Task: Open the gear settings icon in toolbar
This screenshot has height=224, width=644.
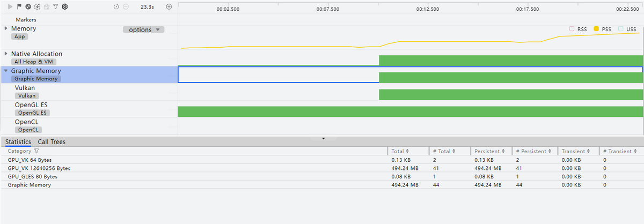Action: (64, 7)
